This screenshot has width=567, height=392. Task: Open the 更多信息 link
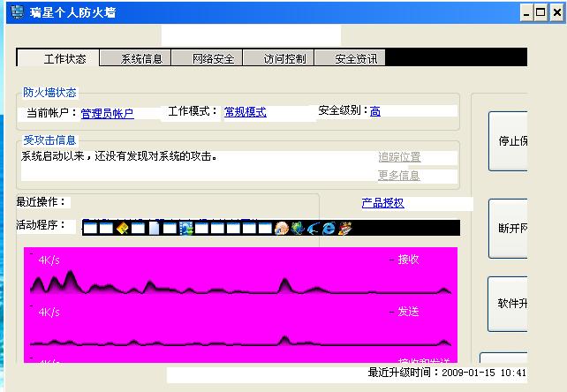point(399,176)
